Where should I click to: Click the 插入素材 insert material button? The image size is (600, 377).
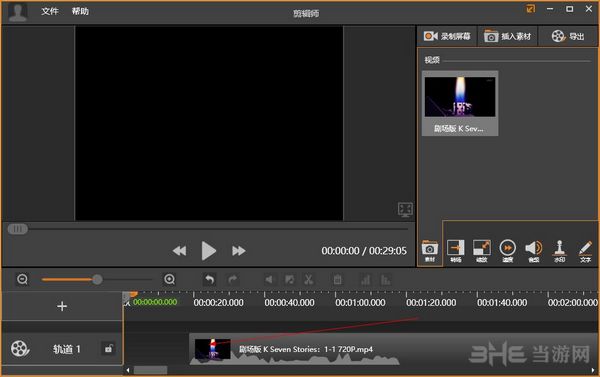point(508,36)
